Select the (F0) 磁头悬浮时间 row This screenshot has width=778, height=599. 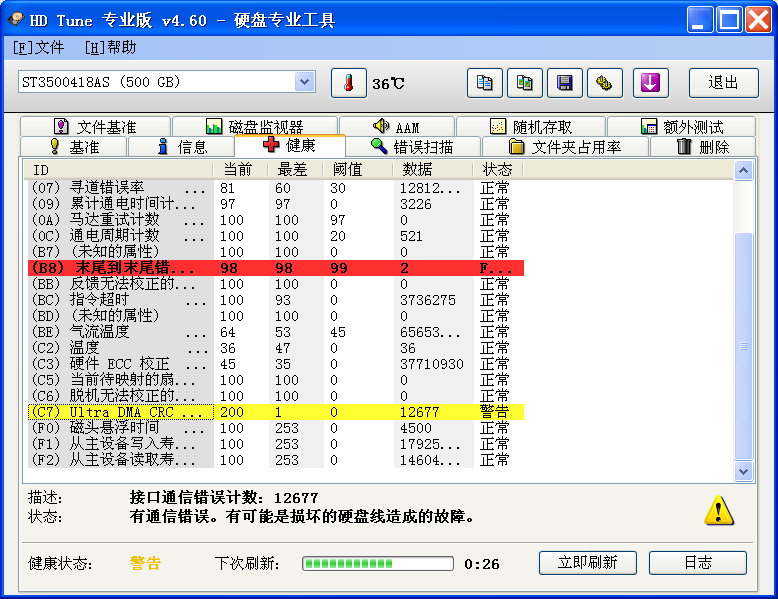pos(276,428)
